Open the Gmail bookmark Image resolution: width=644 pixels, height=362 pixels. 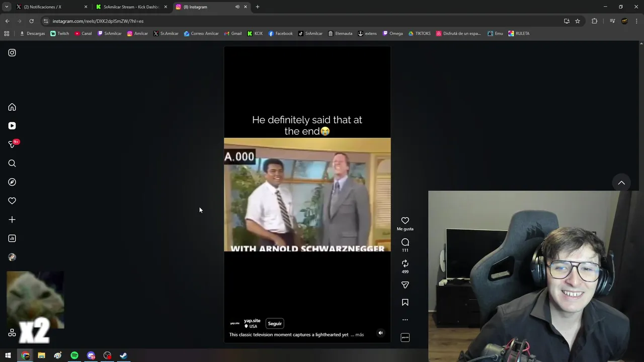[x=232, y=34]
